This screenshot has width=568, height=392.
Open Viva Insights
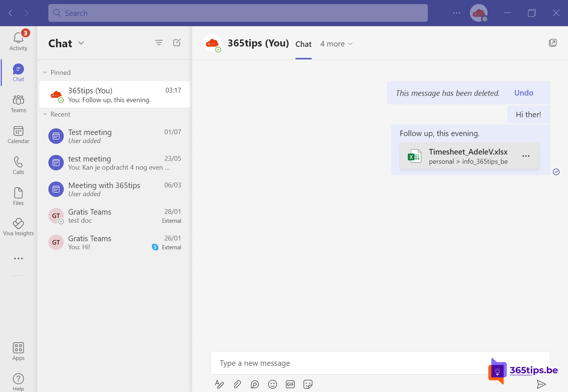(x=18, y=227)
